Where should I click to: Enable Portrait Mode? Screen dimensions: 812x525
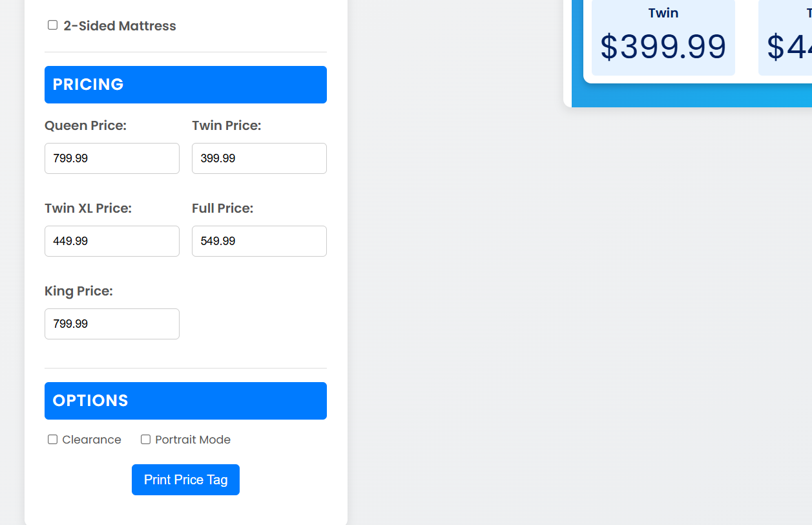coord(145,439)
